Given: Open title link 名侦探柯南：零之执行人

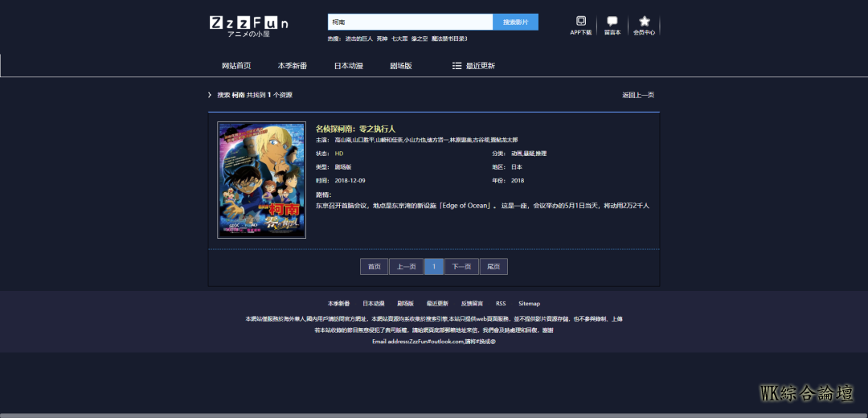Looking at the screenshot, I should [355, 129].
